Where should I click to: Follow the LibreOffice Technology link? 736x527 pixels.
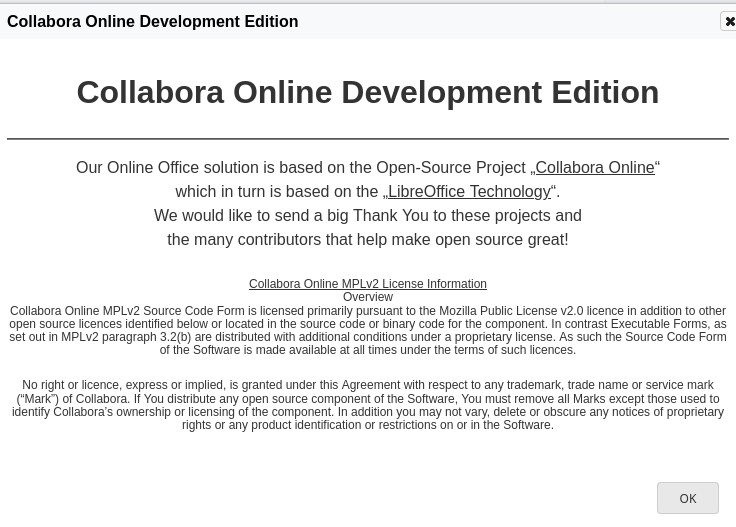coord(469,192)
